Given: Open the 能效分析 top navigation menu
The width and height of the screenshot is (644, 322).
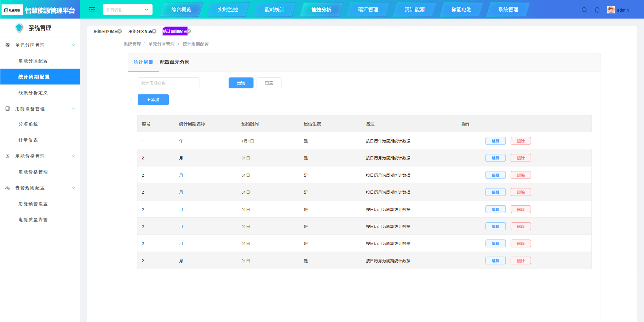Looking at the screenshot, I should click(321, 10).
